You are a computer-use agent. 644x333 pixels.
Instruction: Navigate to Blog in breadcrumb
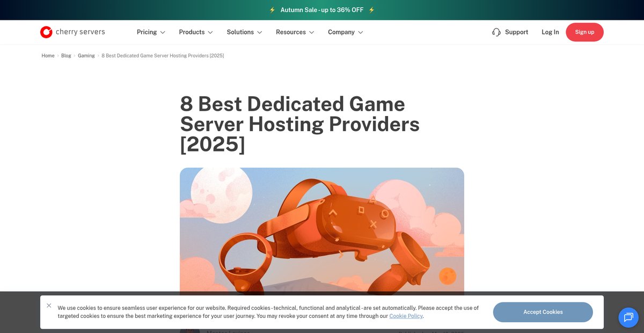coord(66,56)
